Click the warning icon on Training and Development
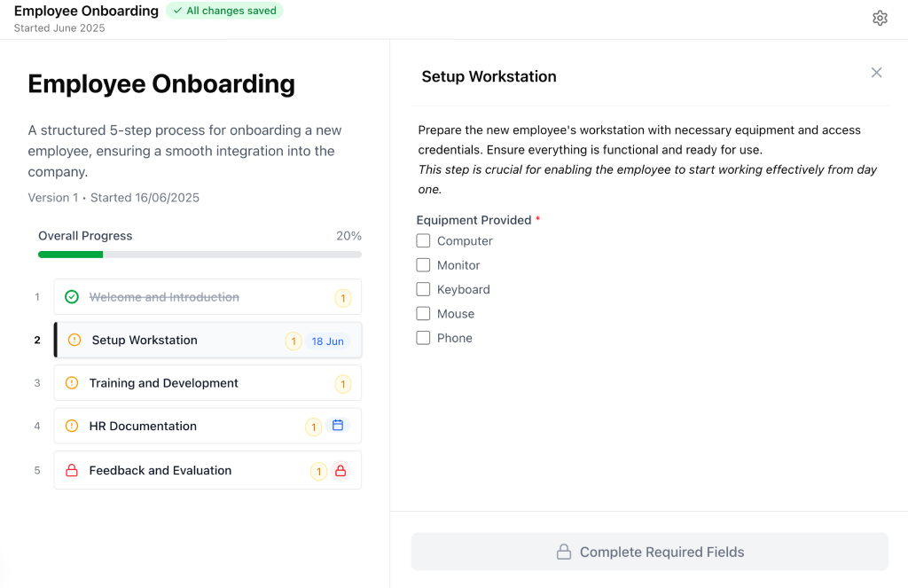This screenshot has height=588, width=908. (x=72, y=383)
